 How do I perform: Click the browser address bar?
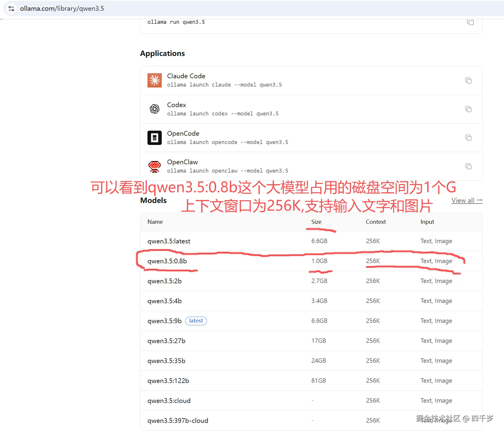pyautogui.click(x=119, y=8)
